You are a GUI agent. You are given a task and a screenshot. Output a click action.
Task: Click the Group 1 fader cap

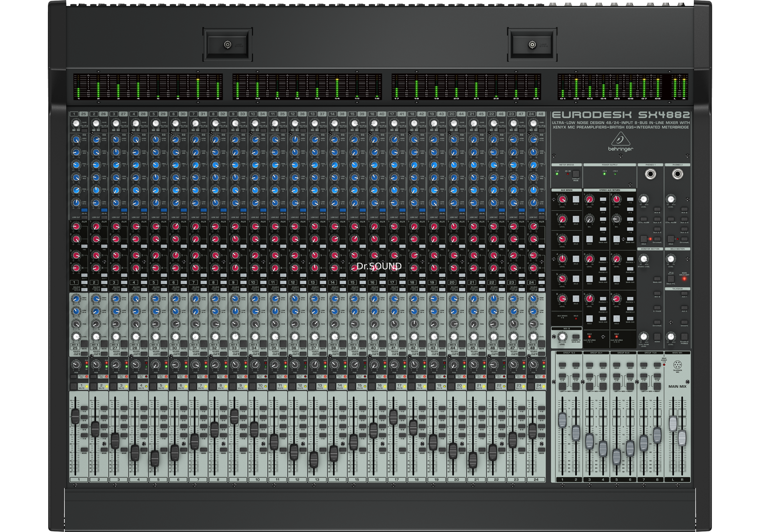point(562,420)
